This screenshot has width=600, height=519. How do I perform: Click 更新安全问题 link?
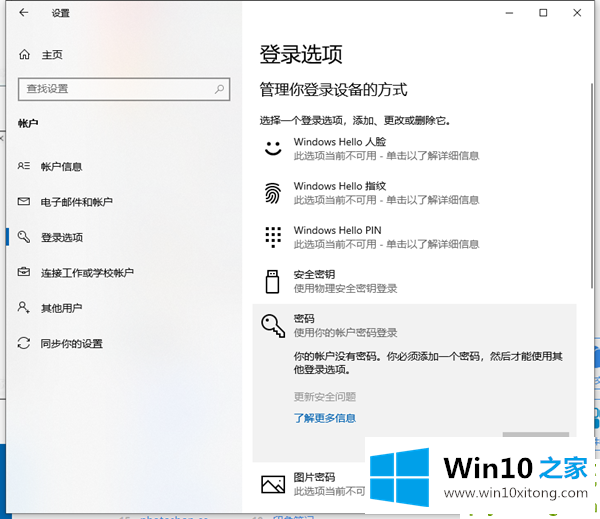tap(325, 397)
